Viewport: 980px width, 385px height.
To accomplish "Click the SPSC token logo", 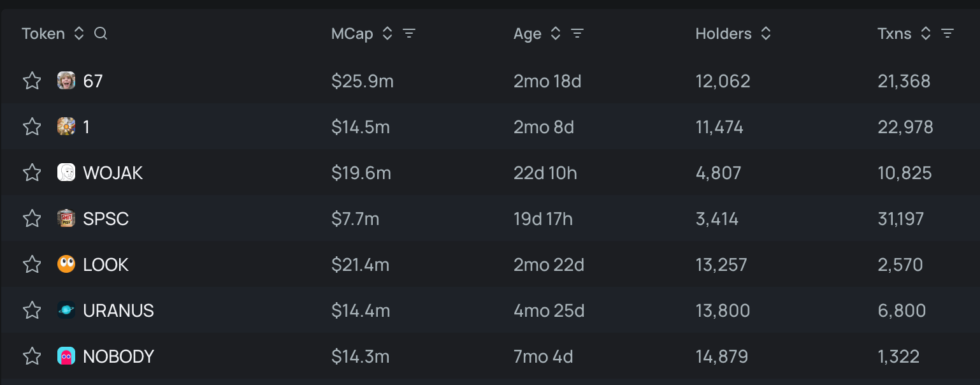I will point(66,219).
